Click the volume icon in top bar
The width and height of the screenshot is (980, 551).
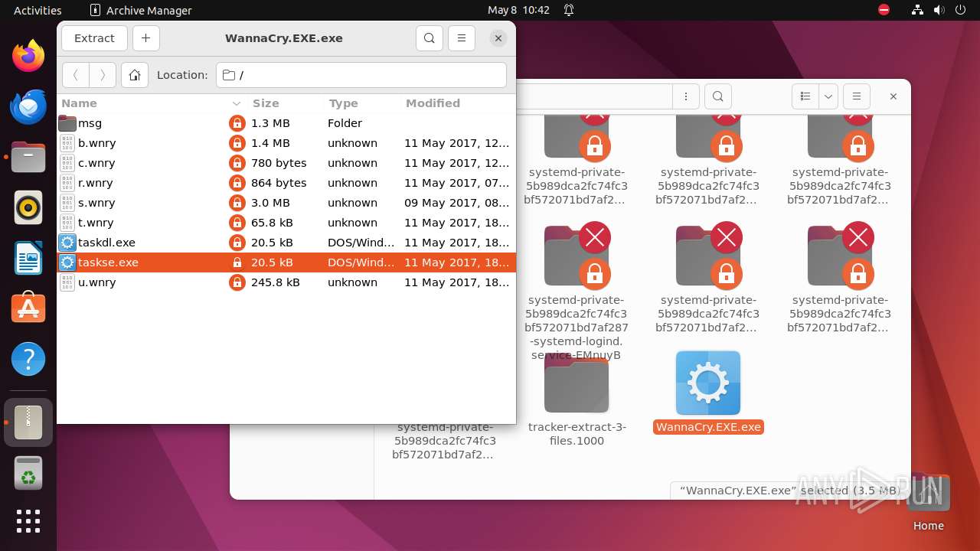(x=939, y=10)
